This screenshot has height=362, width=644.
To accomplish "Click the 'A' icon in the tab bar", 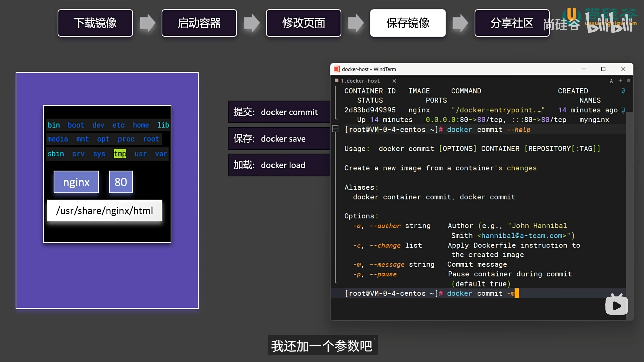I will click(611, 81).
